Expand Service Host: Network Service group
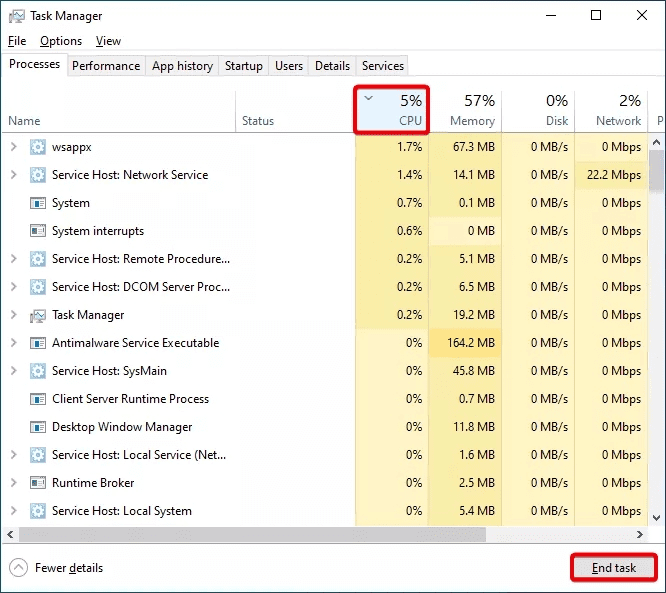Viewport: 666px width, 593px height. (14, 175)
